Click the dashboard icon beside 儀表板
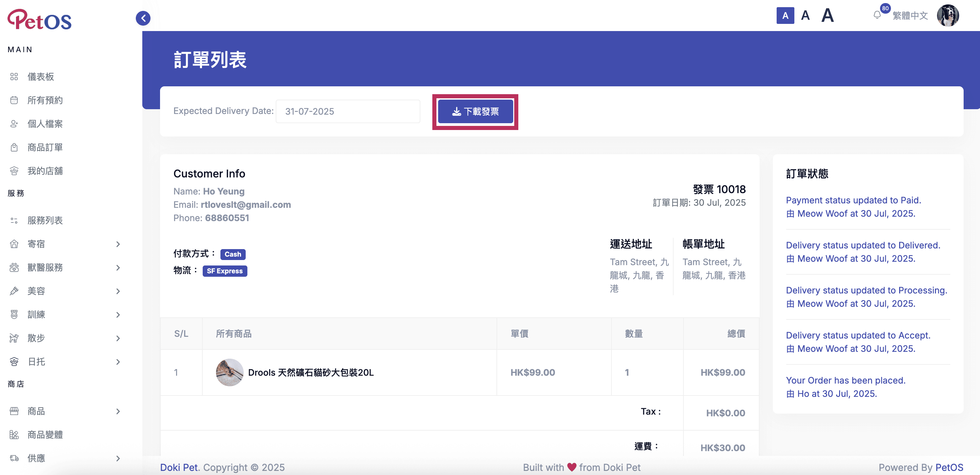 pos(14,77)
